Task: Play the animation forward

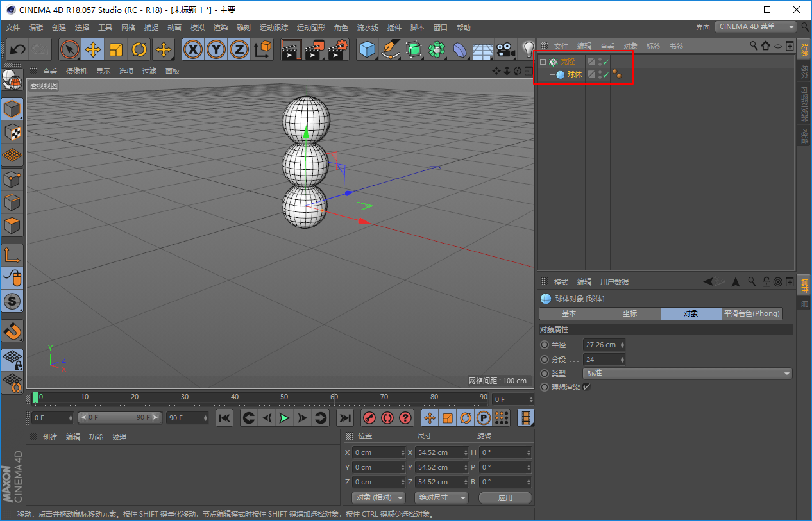Action: click(x=284, y=418)
